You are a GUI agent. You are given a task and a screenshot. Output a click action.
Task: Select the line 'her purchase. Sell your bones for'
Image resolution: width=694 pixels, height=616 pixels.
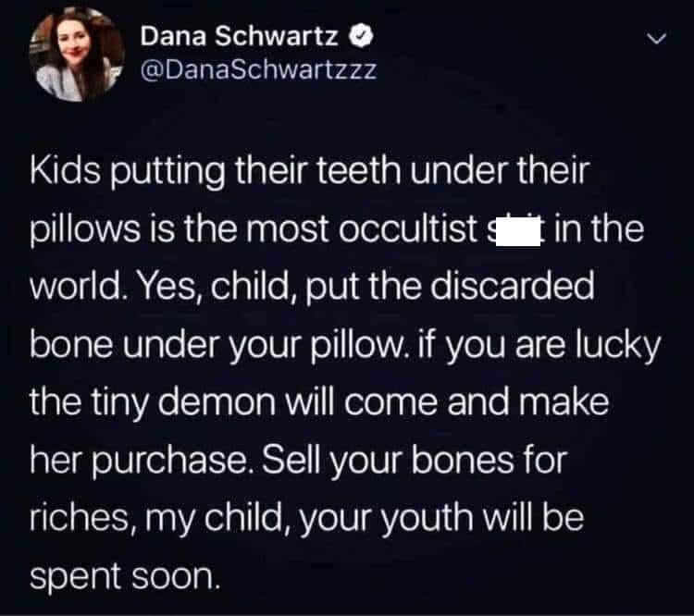tap(298, 462)
